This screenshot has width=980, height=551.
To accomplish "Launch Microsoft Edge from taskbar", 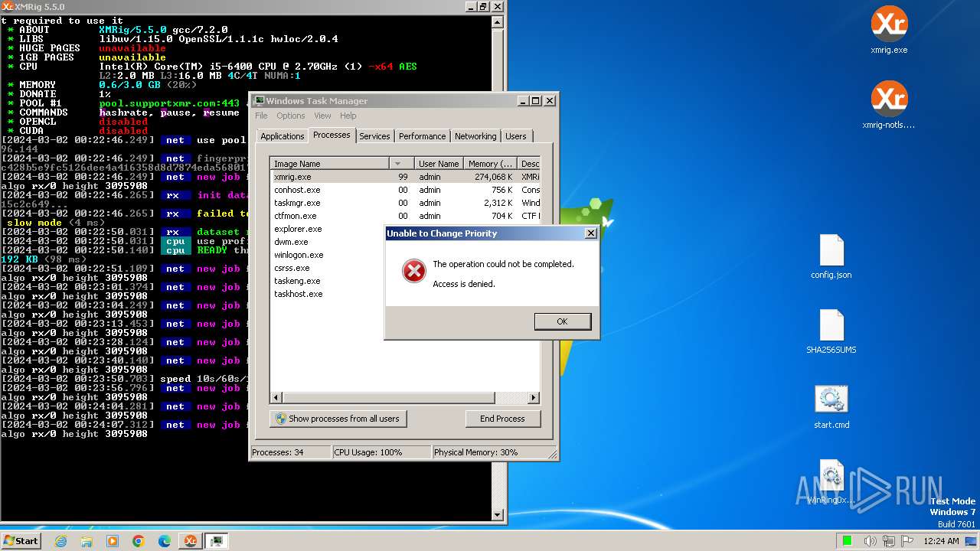I will [x=165, y=541].
